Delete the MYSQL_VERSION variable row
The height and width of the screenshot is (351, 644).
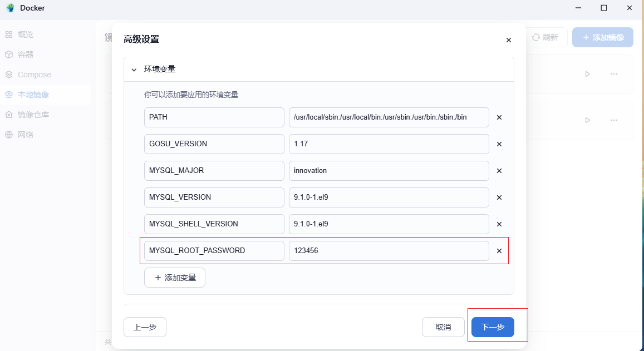click(x=499, y=197)
